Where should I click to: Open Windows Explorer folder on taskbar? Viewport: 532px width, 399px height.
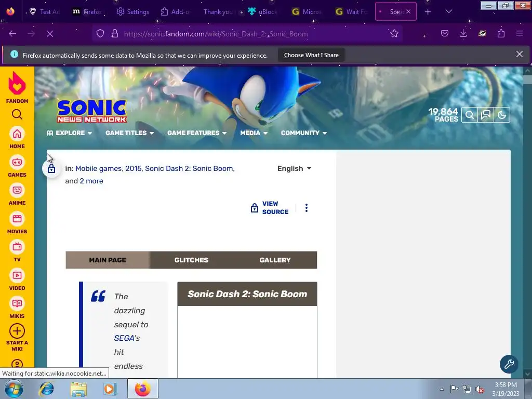[78, 389]
